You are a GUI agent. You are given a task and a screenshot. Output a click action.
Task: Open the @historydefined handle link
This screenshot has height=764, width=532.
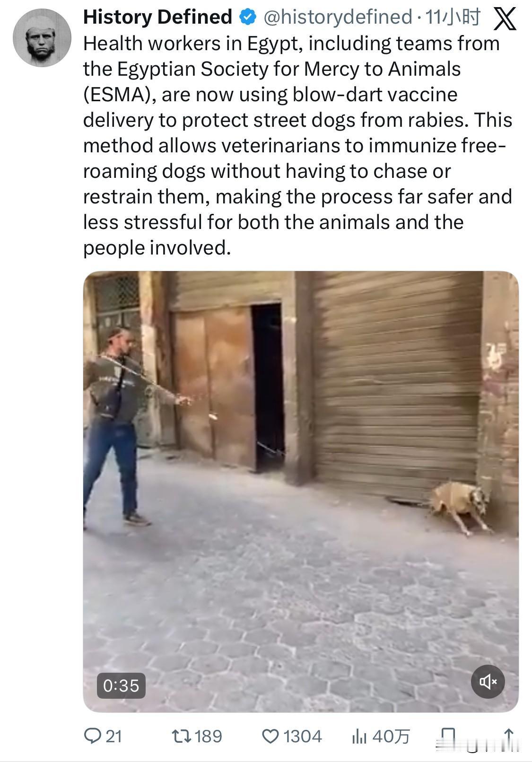338,18
